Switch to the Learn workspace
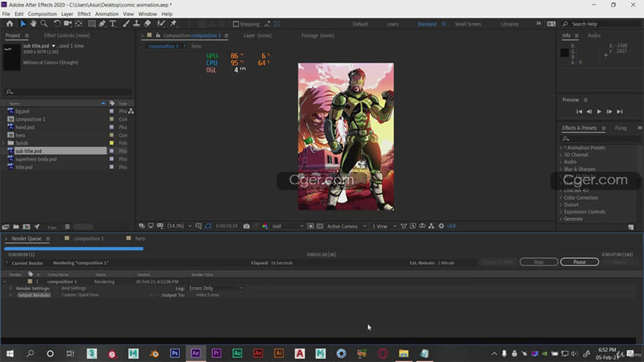This screenshot has height=362, width=644. [x=393, y=24]
